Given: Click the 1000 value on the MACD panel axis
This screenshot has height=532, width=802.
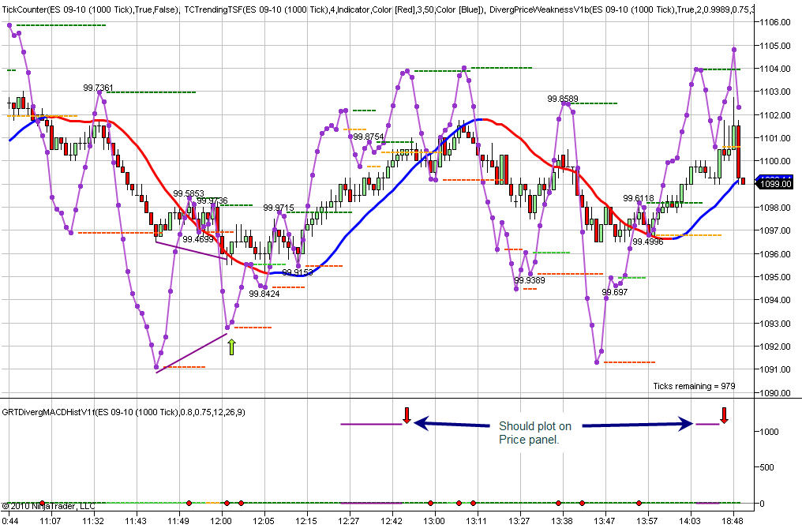Looking at the screenshot, I should (770, 432).
